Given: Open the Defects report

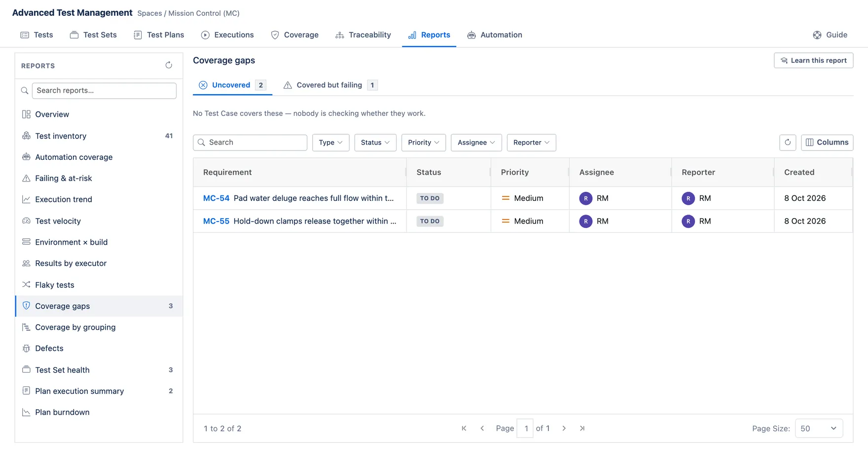Looking at the screenshot, I should tap(99, 348).
